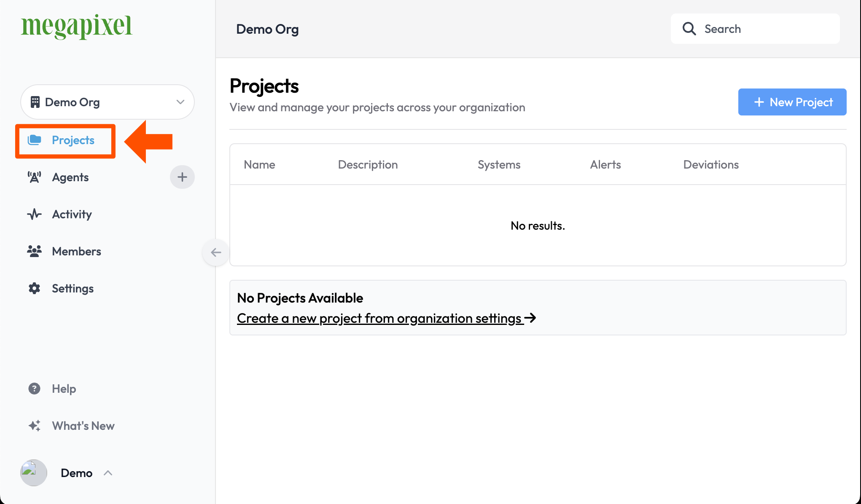Click the Settings gear icon
The width and height of the screenshot is (861, 504).
point(35,289)
